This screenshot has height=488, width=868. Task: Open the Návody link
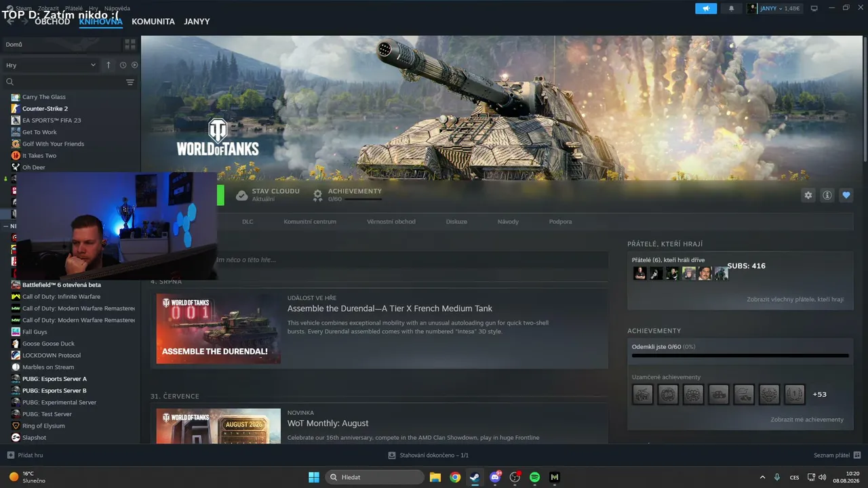(x=508, y=222)
